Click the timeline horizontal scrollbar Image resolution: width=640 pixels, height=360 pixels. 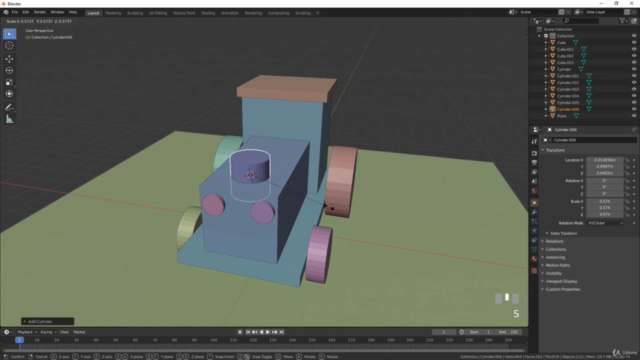pyautogui.click(x=263, y=350)
